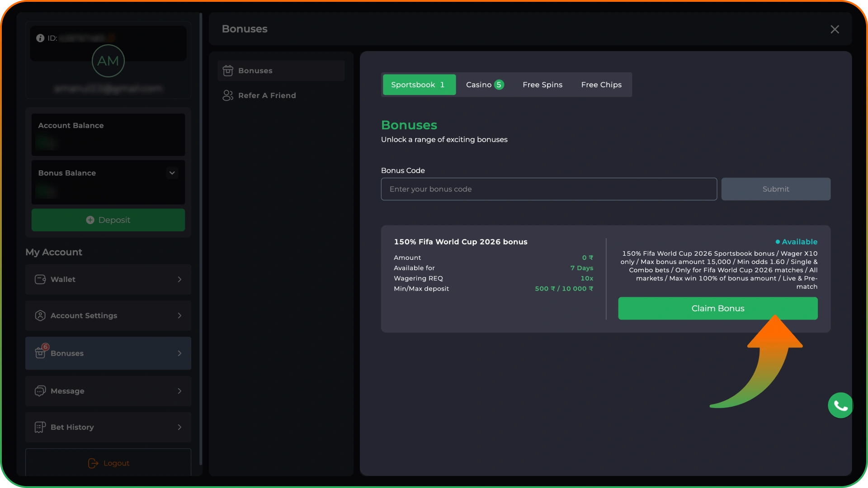Switch to the Sportsbook tab
The image size is (868, 488).
pos(419,85)
